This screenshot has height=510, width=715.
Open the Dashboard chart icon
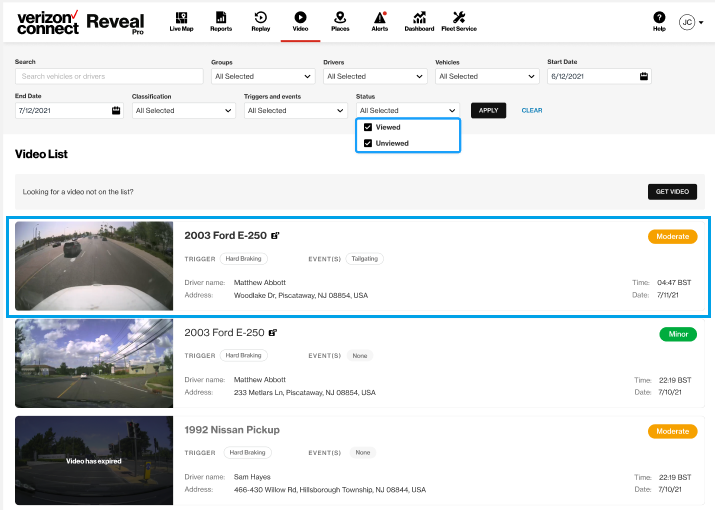click(420, 17)
